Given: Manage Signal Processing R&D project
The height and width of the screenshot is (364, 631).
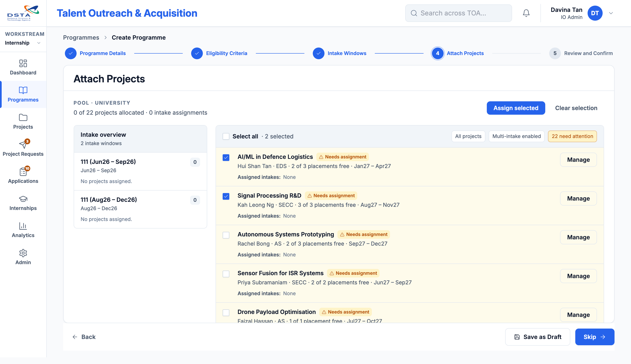Looking at the screenshot, I should point(578,198).
